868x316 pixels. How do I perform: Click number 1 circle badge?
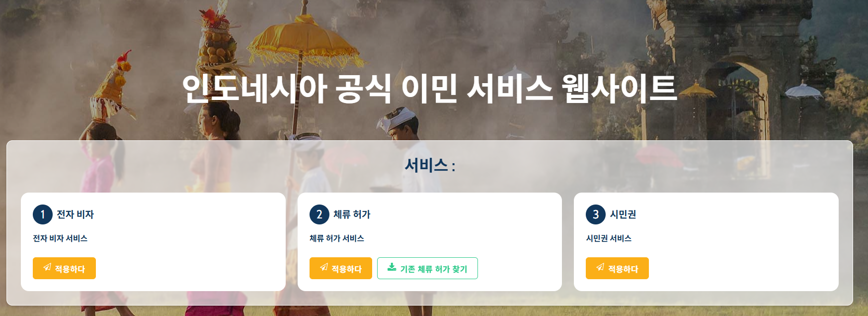pos(43,214)
